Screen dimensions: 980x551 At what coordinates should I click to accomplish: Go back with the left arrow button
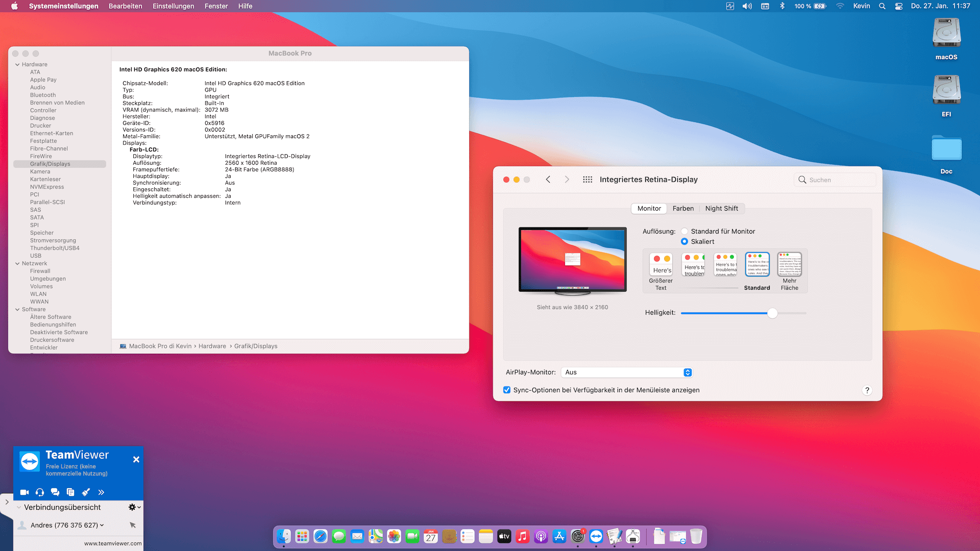coord(548,180)
